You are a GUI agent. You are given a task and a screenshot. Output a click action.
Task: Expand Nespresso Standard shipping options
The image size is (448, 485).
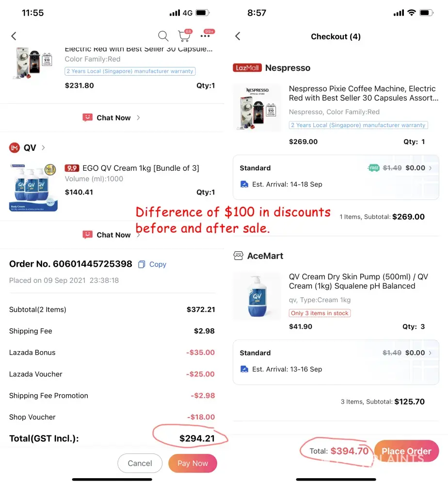point(431,168)
